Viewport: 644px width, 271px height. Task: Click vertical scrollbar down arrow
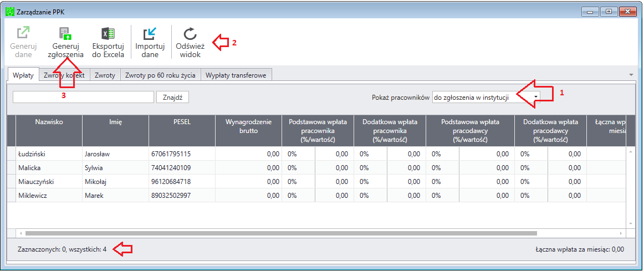(631, 223)
